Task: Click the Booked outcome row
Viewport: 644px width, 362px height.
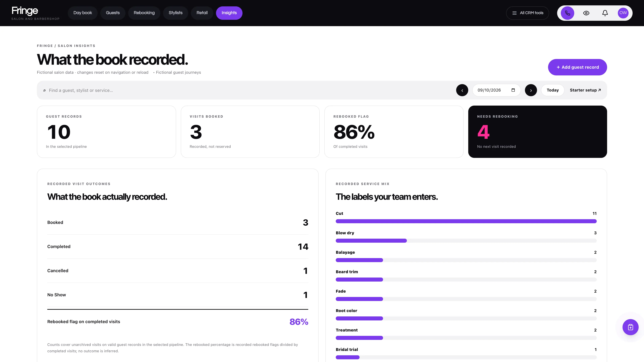Action: (x=178, y=222)
